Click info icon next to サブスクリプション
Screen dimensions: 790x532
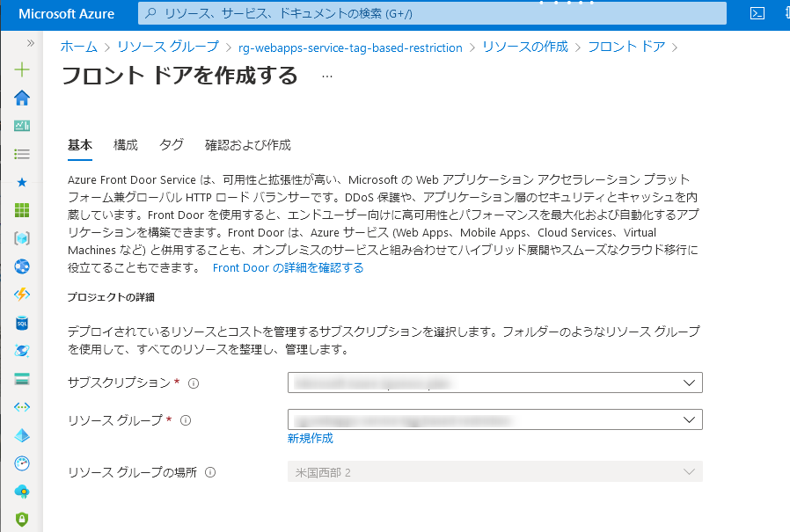pos(194,384)
